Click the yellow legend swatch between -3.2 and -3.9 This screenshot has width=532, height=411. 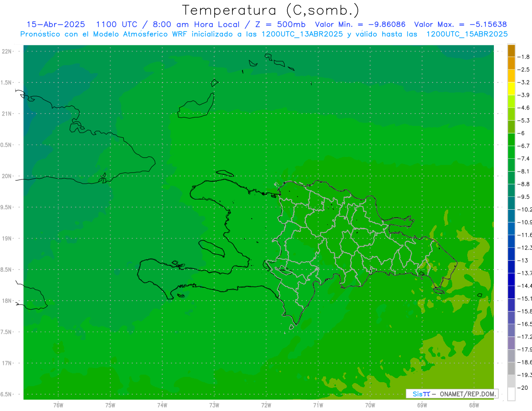click(511, 89)
